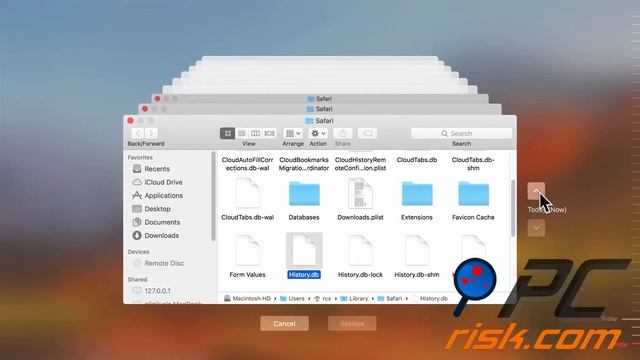Viewport: 640px width, 360px height.
Task: Click Users in path bar
Action: point(292,299)
